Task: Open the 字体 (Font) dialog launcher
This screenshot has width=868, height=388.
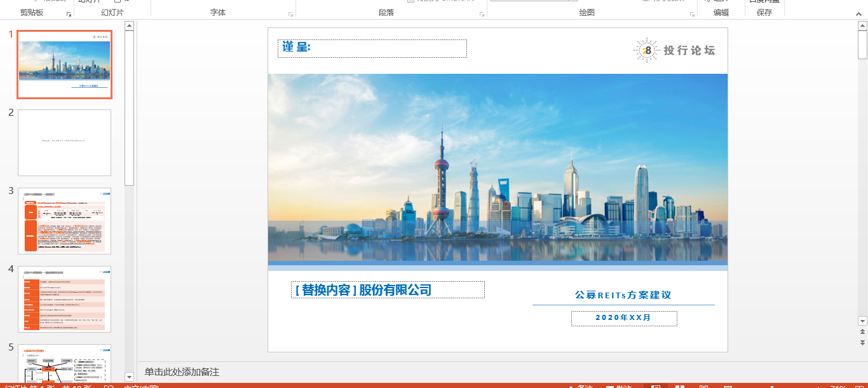Action: point(291,13)
